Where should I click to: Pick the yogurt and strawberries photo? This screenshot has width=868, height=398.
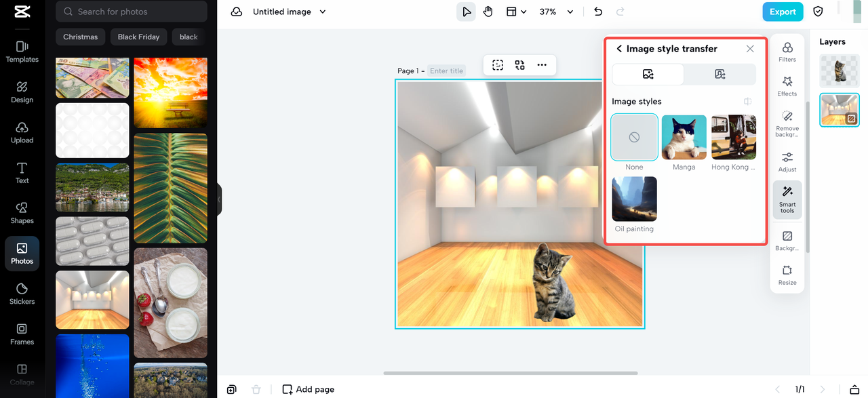click(x=170, y=302)
